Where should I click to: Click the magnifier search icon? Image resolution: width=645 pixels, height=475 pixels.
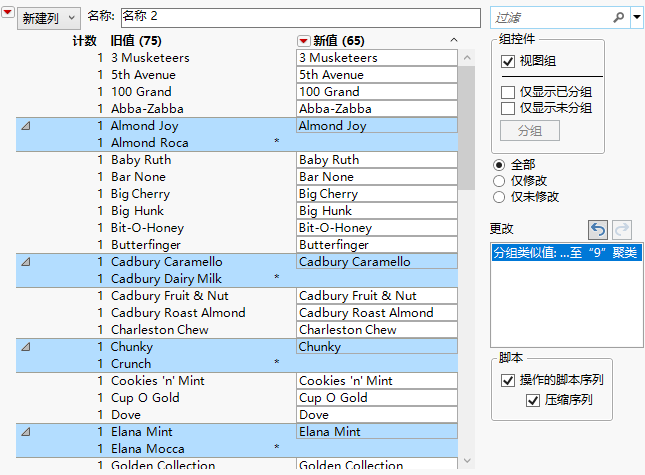tap(619, 17)
